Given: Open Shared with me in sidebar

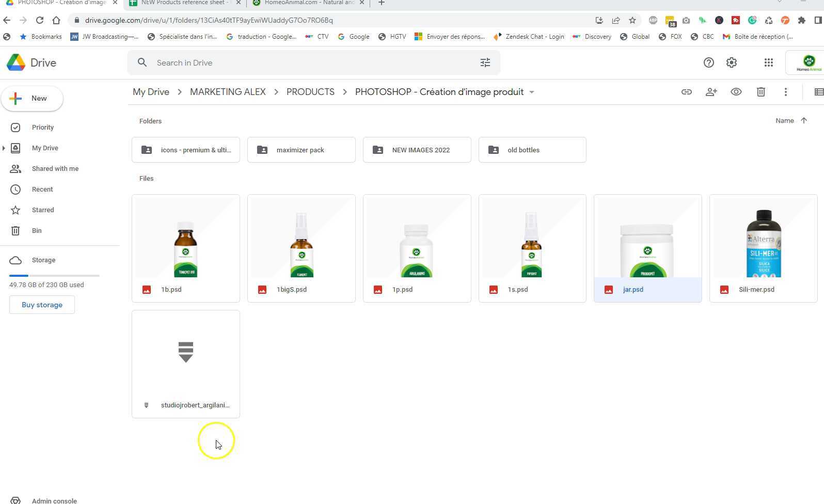Looking at the screenshot, I should 55,169.
